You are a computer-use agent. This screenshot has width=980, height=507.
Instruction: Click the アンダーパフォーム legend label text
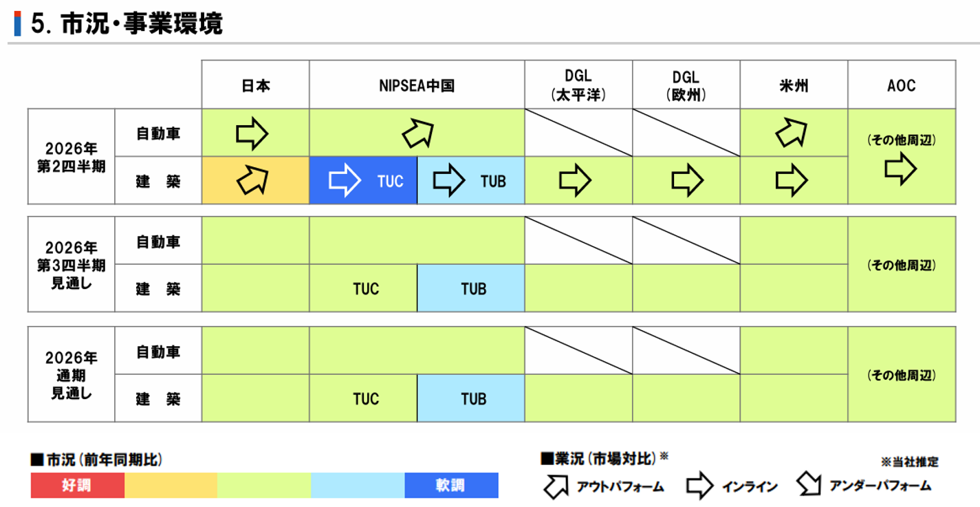coord(880,486)
